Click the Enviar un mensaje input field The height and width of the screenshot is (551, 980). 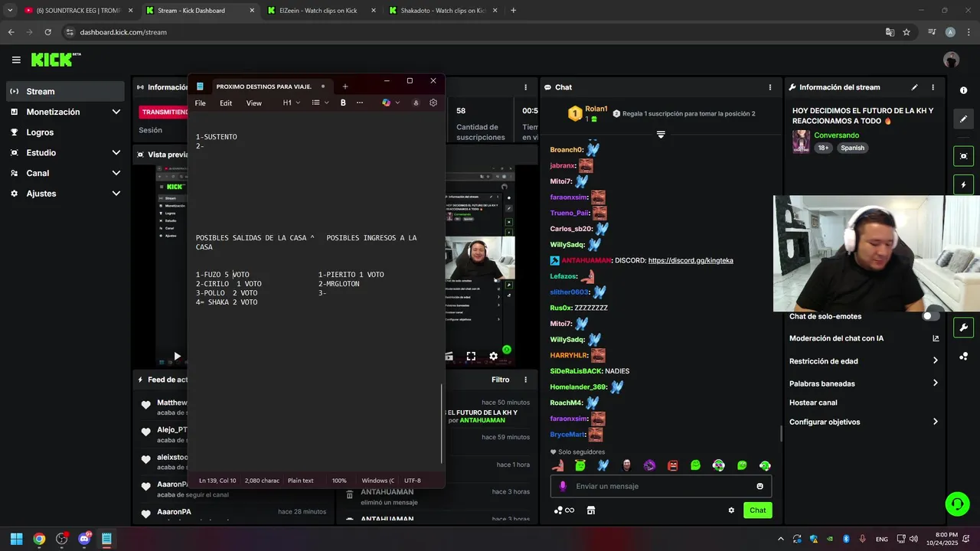tap(661, 486)
